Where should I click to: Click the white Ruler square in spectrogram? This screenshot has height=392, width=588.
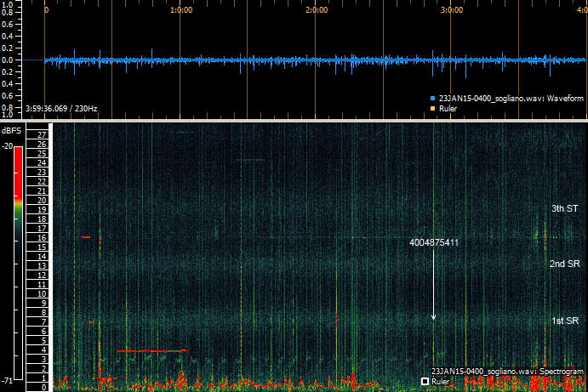click(425, 382)
